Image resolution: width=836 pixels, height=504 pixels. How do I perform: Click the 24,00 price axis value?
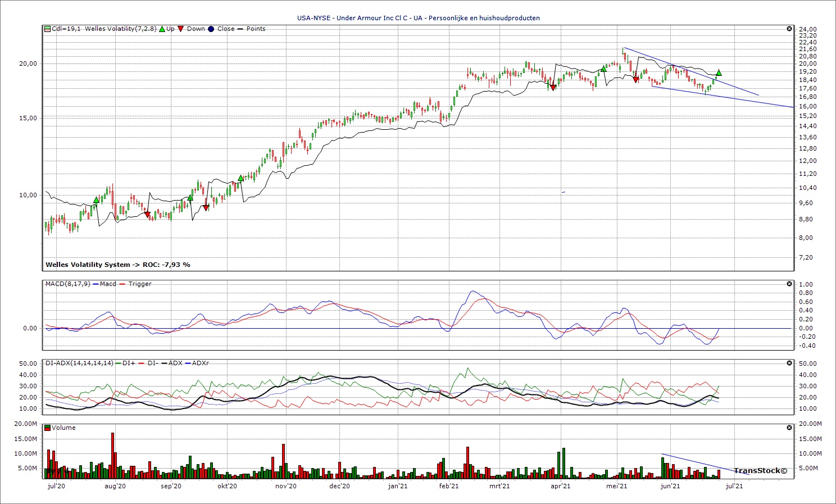[x=808, y=29]
